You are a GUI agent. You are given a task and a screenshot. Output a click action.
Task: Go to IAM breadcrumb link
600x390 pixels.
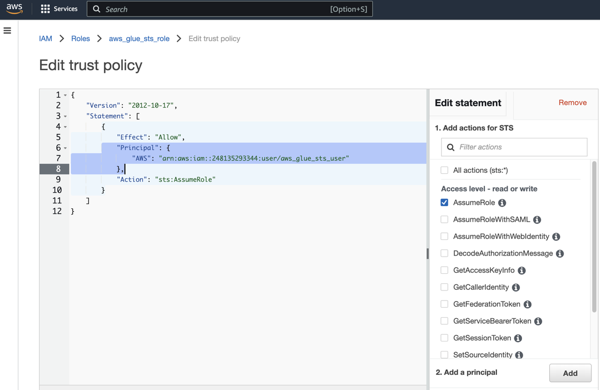(46, 39)
